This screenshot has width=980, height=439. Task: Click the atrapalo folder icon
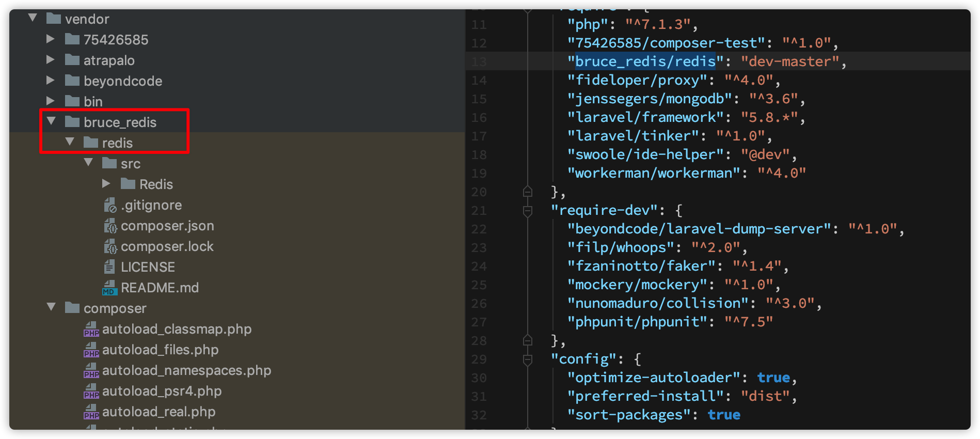(72, 60)
